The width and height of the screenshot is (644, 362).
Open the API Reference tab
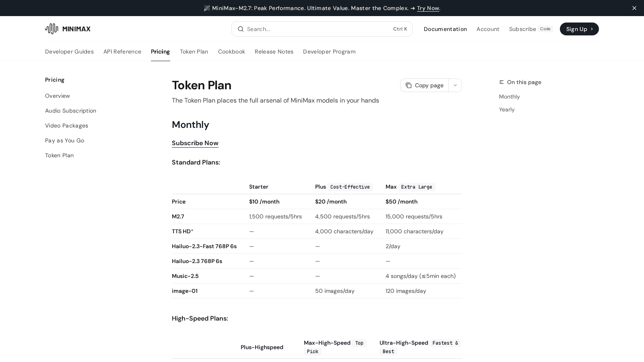122,51
